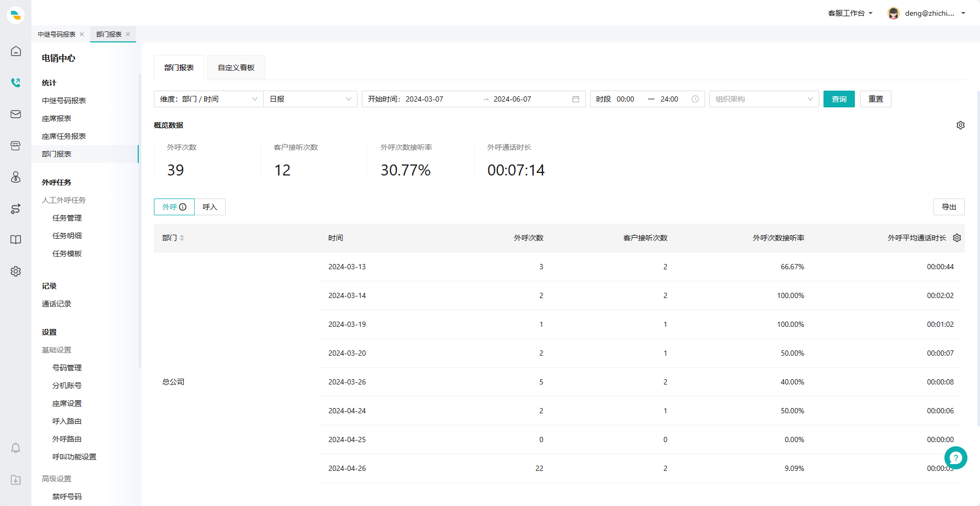
Task: Expand the deng@zhichi account menu
Action: (935, 13)
